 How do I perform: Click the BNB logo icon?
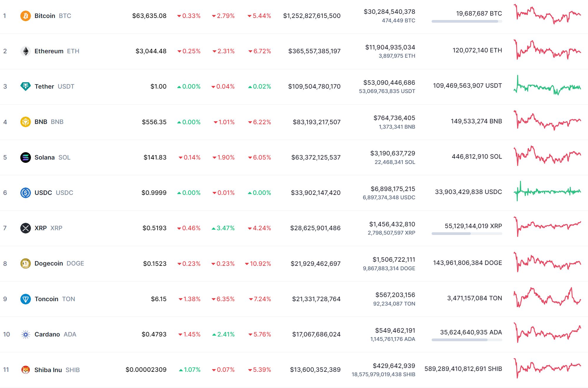[x=26, y=122]
